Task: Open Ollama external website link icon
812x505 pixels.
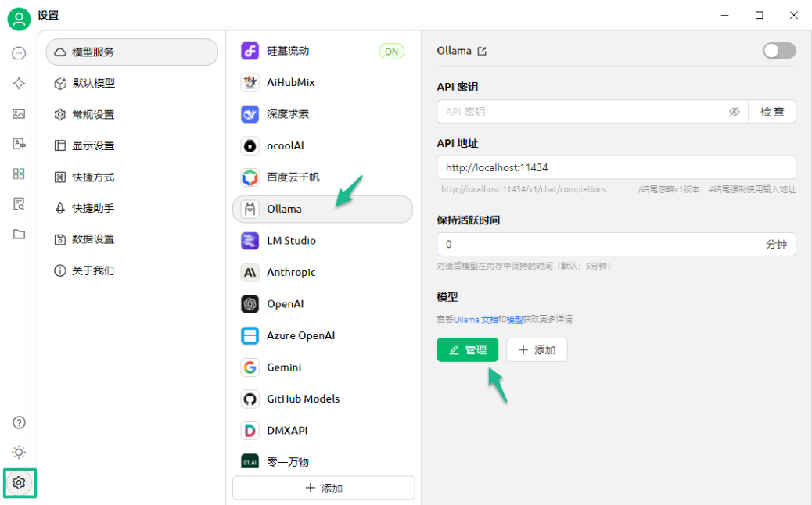Action: [x=482, y=52]
